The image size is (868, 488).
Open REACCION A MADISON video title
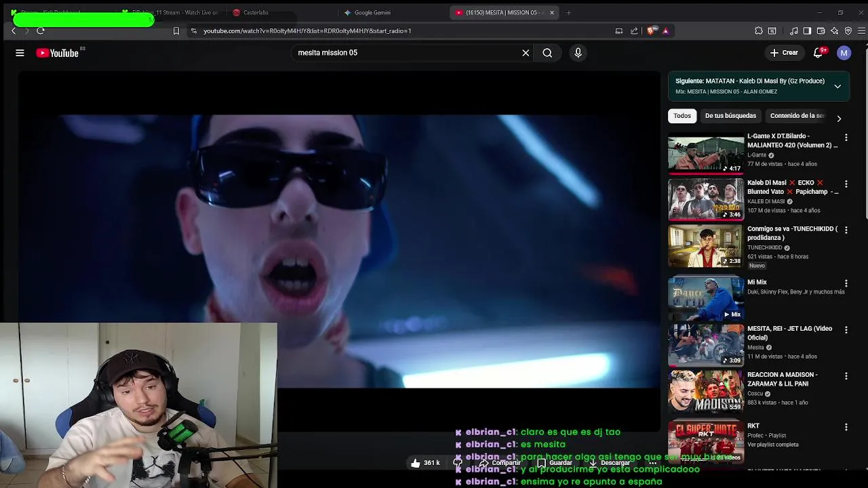point(783,379)
